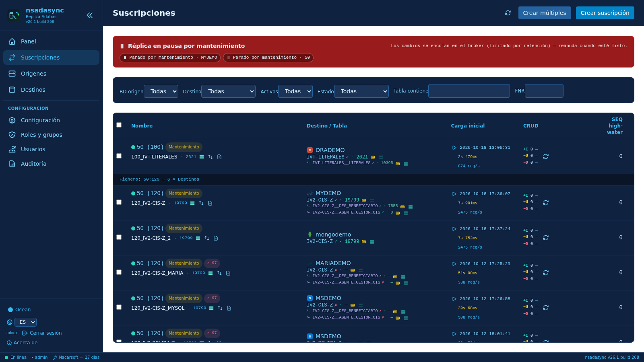Click the Tabla contiene input field
The height and width of the screenshot is (362, 644).
tap(469, 91)
